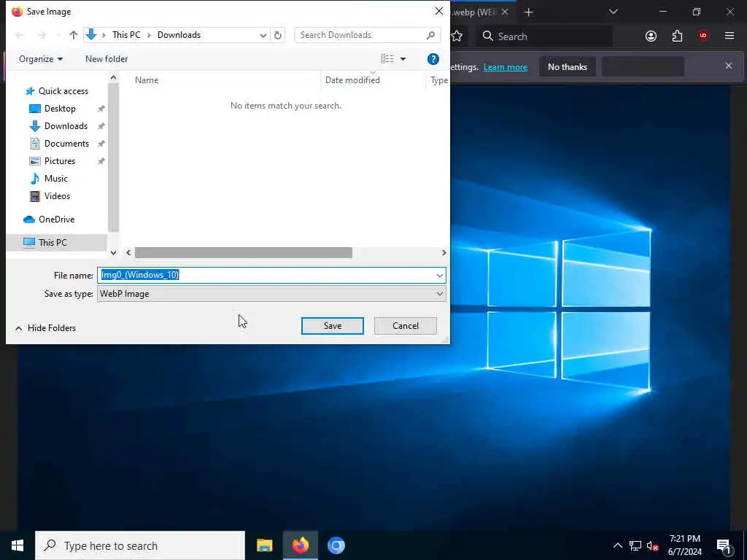This screenshot has width=747, height=560.
Task: Select Desktop in the navigation pane
Action: (x=60, y=109)
